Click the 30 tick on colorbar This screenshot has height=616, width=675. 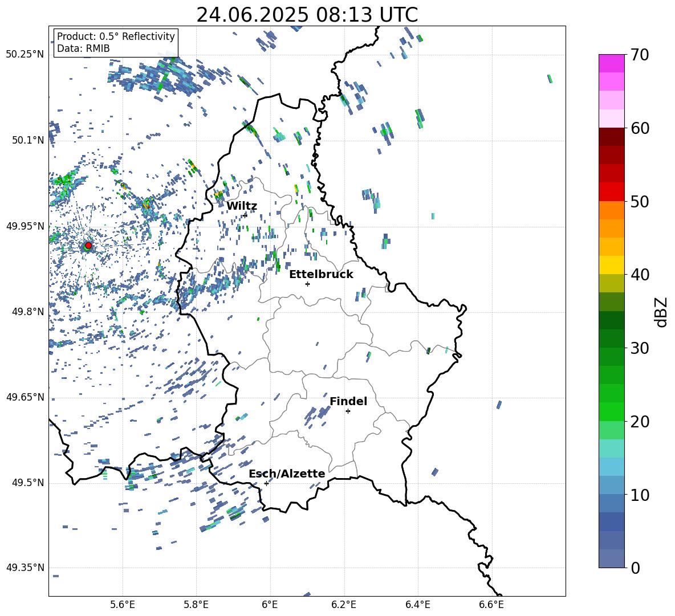[640, 348]
